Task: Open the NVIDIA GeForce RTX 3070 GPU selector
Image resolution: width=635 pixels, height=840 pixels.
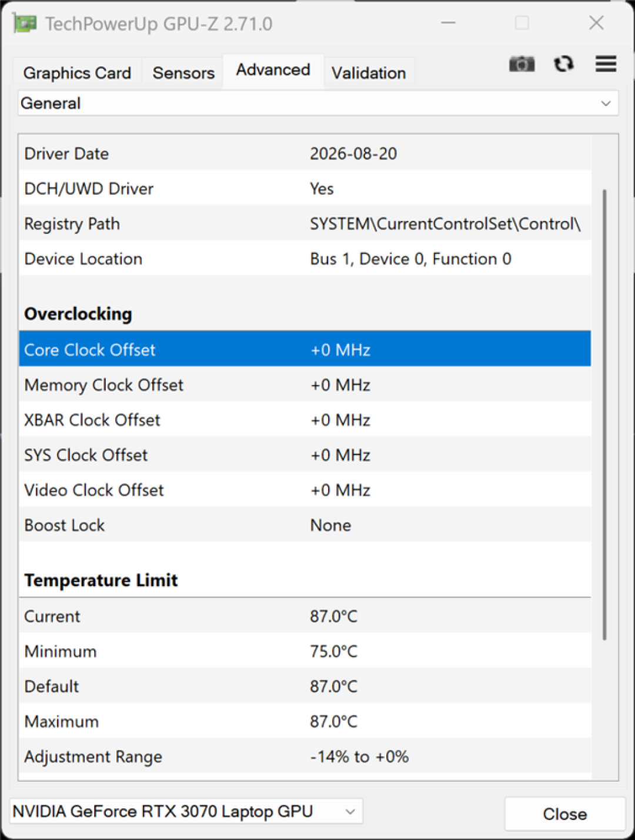Action: (186, 812)
